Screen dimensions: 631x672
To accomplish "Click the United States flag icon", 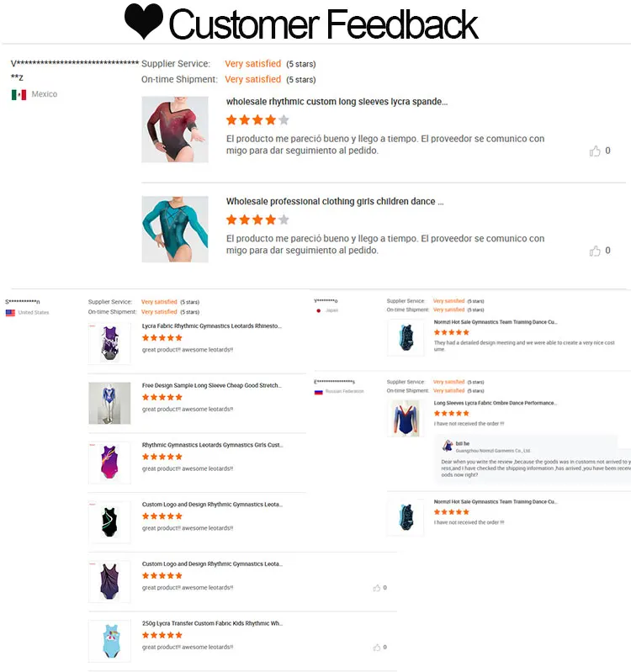I will tap(10, 313).
